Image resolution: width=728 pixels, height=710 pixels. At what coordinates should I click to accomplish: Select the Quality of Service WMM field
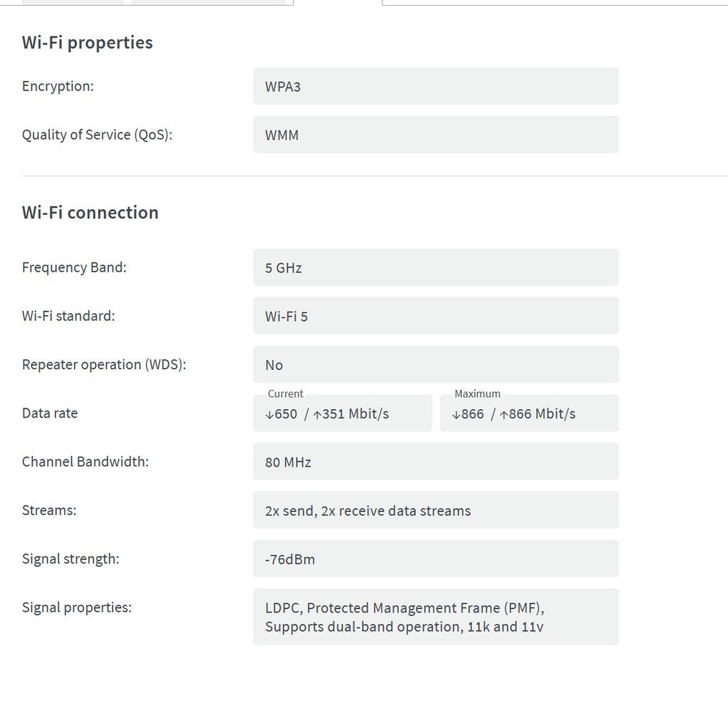[x=435, y=134]
